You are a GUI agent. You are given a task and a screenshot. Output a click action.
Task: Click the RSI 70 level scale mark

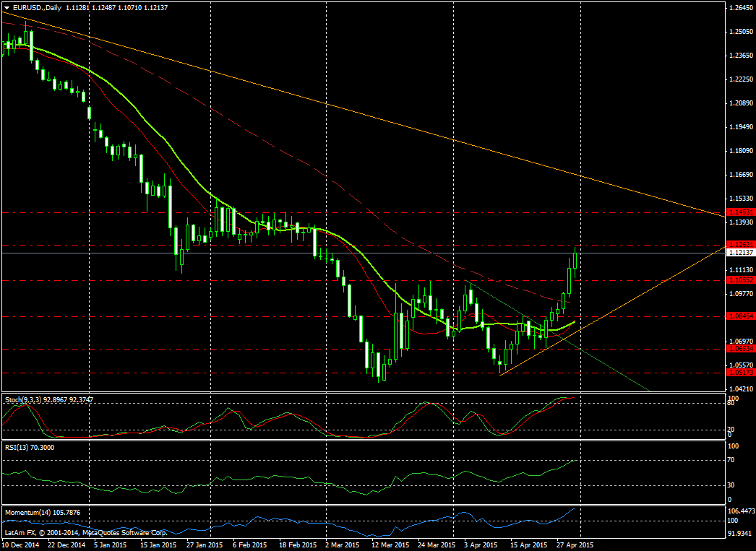pos(731,459)
